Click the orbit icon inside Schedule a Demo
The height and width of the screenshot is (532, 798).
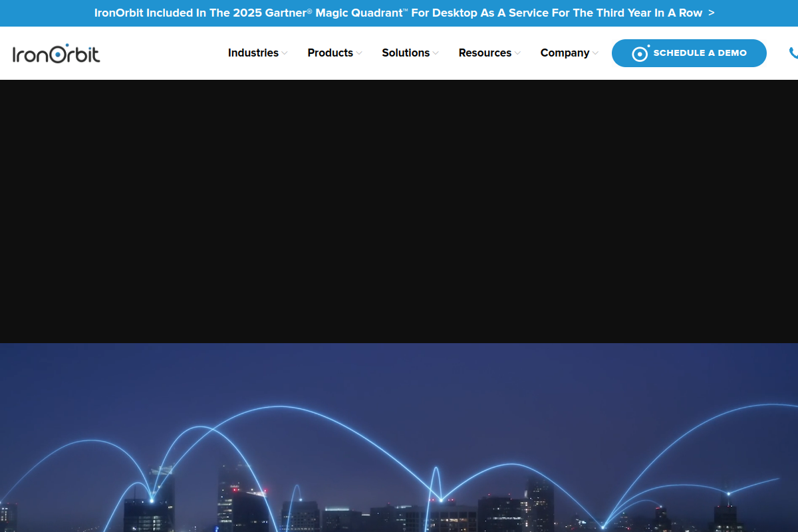(640, 53)
